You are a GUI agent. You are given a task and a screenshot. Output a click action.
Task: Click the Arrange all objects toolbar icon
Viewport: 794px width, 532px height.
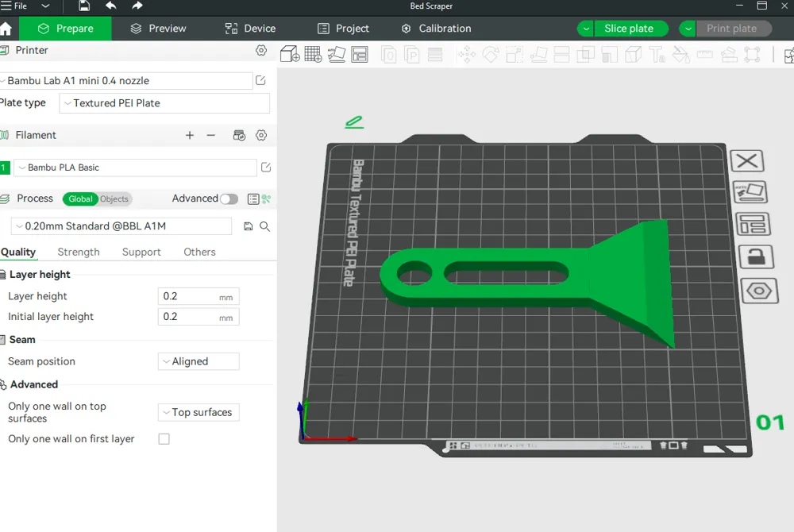360,54
